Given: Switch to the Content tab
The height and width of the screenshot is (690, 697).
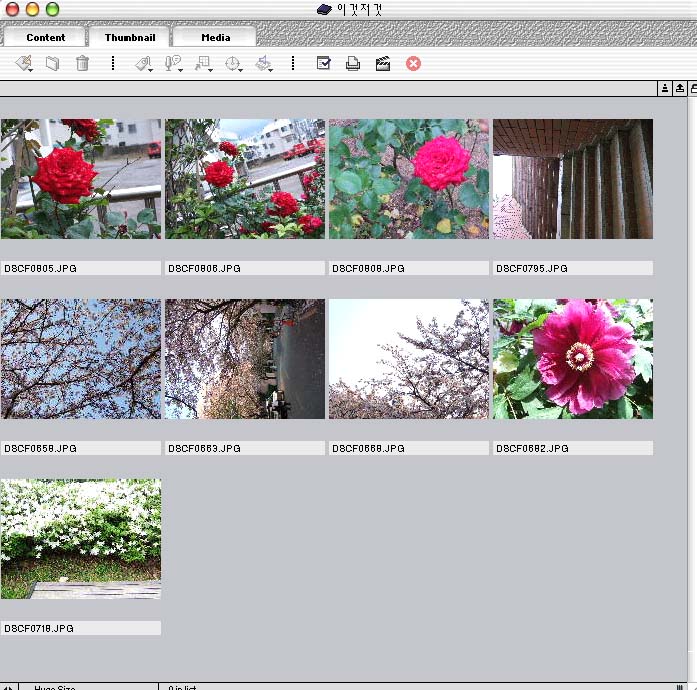Looking at the screenshot, I should coord(45,37).
